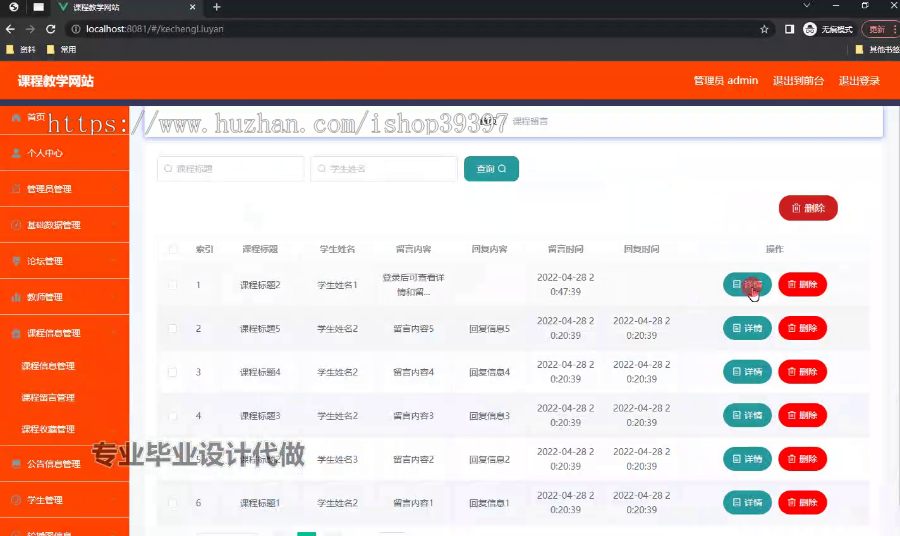The height and width of the screenshot is (536, 900).
Task: Expand the 管理员管理 sidebar menu arrow
Action: [x=113, y=189]
